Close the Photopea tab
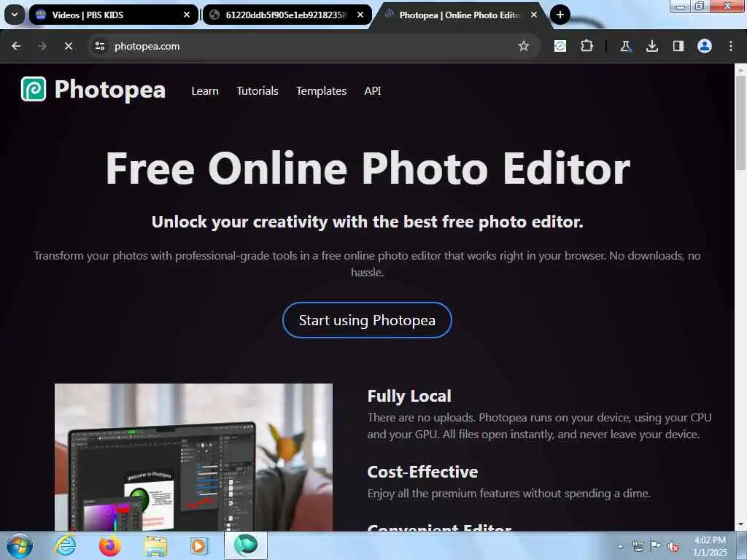The width and height of the screenshot is (747, 560). pyautogui.click(x=534, y=15)
